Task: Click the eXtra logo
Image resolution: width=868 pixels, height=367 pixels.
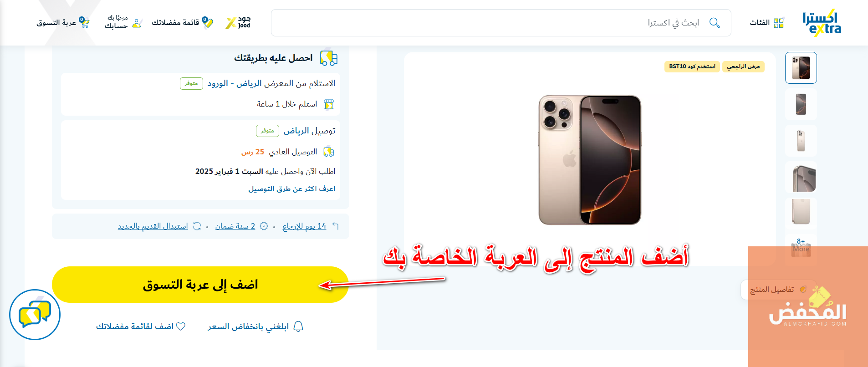Action: click(x=822, y=22)
